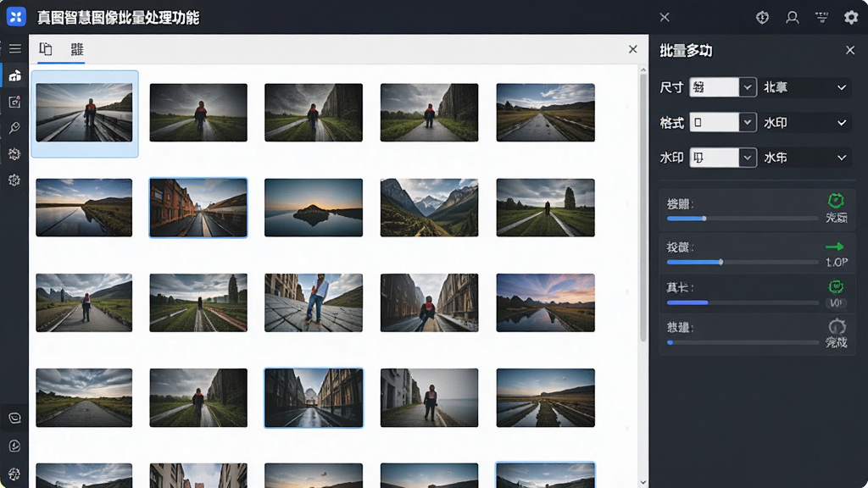Screen dimensions: 868x488
Task: Open the chat bubble icon in sidebar
Action: click(15, 419)
